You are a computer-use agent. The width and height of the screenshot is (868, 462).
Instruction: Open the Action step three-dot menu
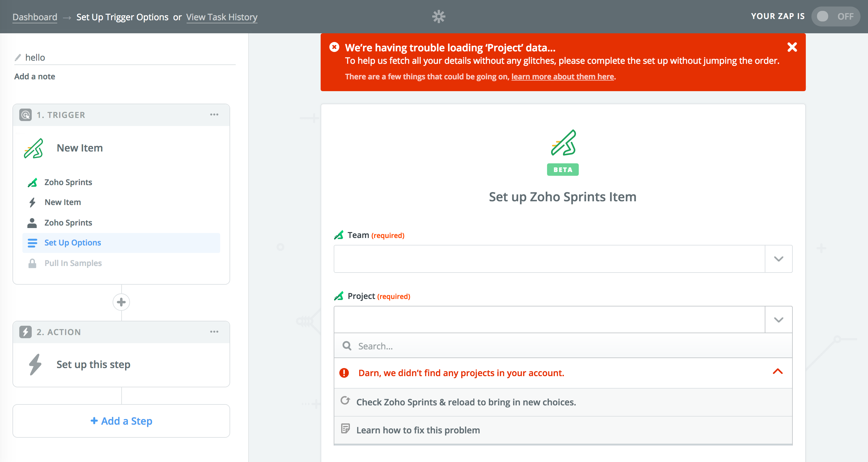[x=214, y=332]
